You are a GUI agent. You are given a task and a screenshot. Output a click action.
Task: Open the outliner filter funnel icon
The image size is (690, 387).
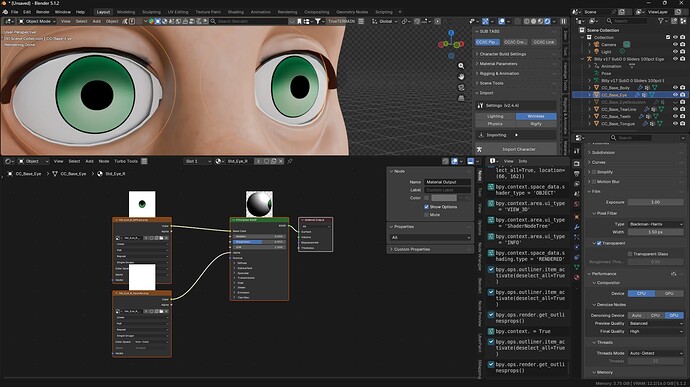(661, 21)
